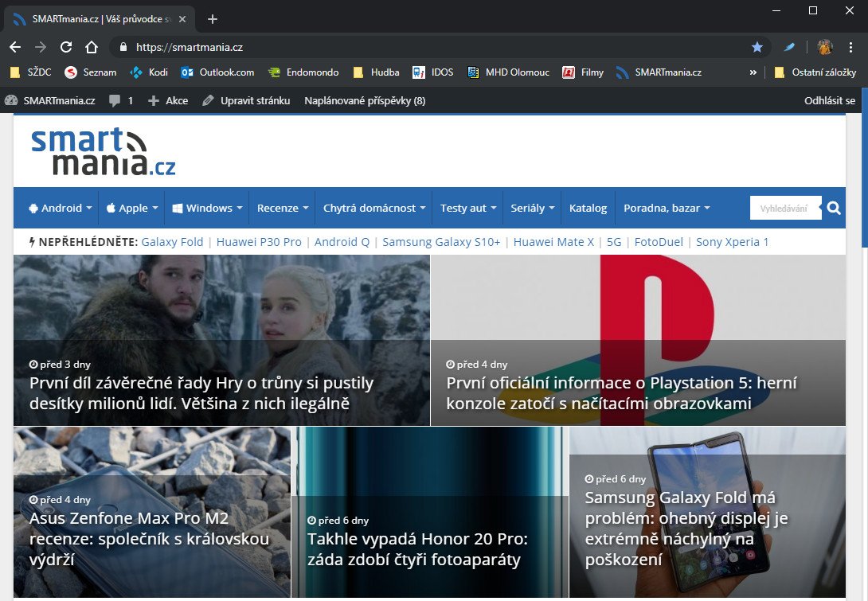This screenshot has width=868, height=601.
Task: Expand the Android menu
Action: [60, 208]
